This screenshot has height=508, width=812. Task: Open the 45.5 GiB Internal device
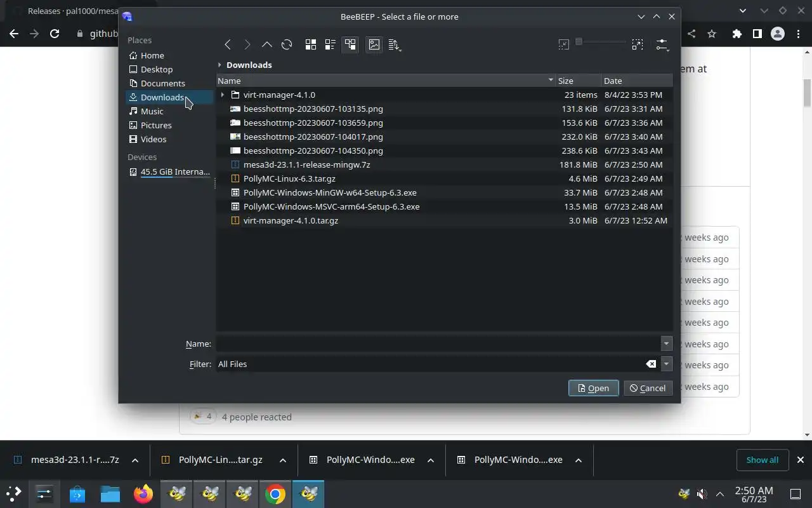coord(169,172)
